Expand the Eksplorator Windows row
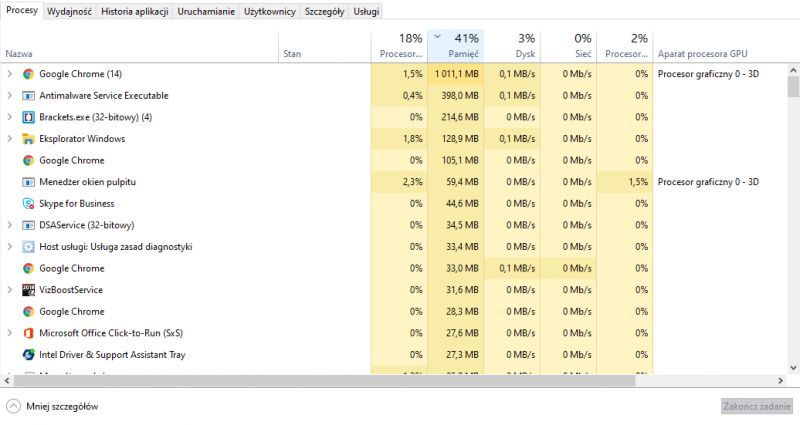This screenshot has height=425, width=800. [9, 139]
